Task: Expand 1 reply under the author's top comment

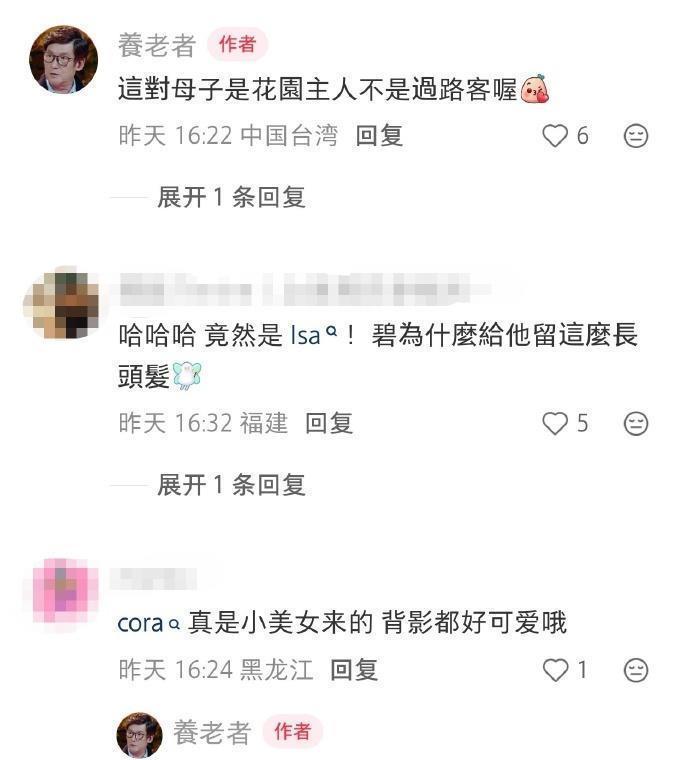Action: click(x=231, y=197)
